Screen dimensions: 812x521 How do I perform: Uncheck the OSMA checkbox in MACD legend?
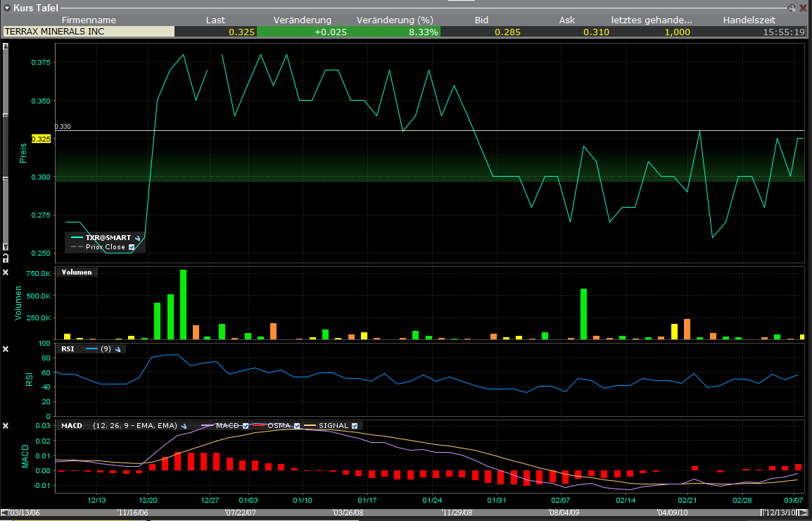point(296,425)
